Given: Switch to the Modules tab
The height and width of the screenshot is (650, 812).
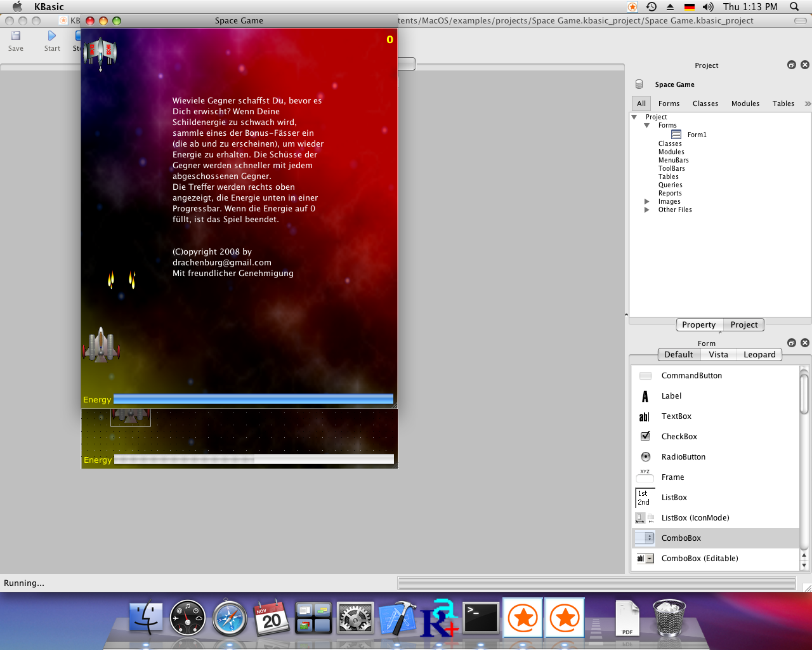Looking at the screenshot, I should coord(745,103).
